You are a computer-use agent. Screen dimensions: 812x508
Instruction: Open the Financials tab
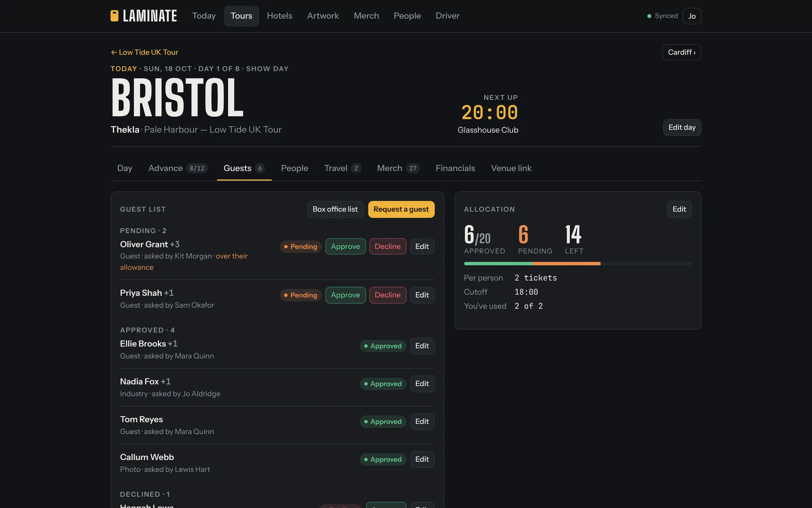pyautogui.click(x=455, y=168)
